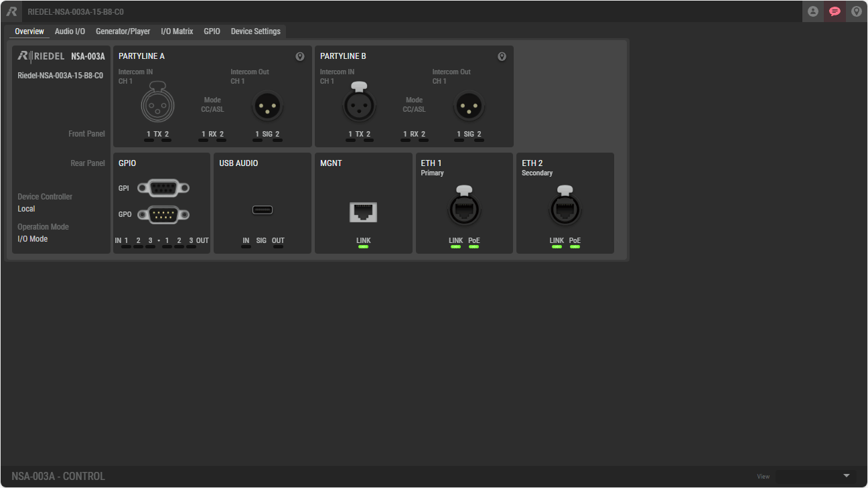Click the Secondary label under ETH 2
The height and width of the screenshot is (488, 868).
(537, 173)
